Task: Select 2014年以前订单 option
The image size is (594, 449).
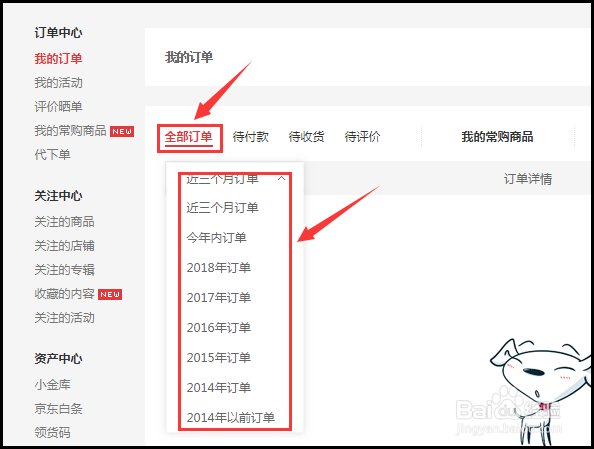Action: point(230,417)
